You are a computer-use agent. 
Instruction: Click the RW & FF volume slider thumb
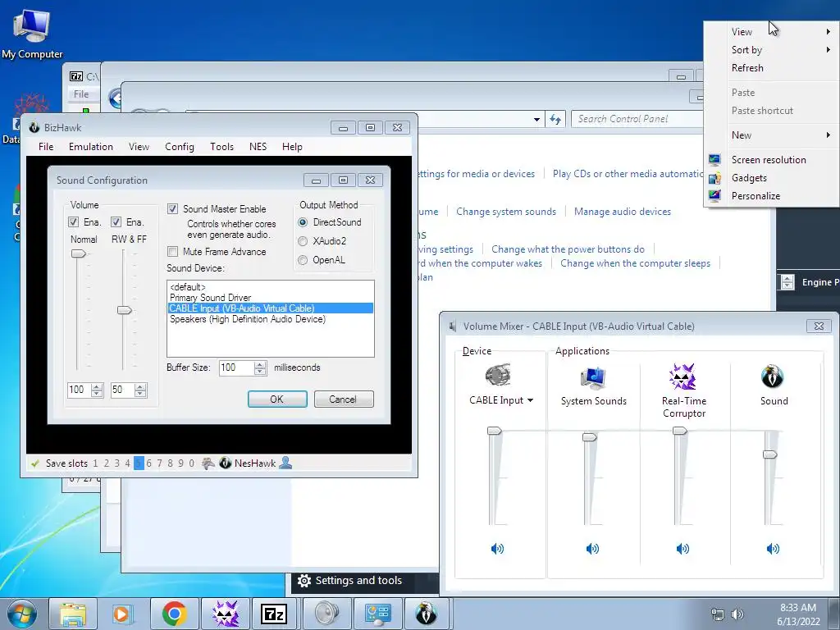(125, 310)
